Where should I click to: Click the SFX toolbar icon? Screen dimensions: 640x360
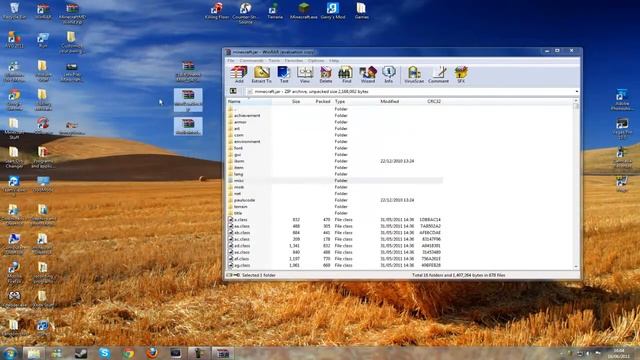tap(461, 75)
